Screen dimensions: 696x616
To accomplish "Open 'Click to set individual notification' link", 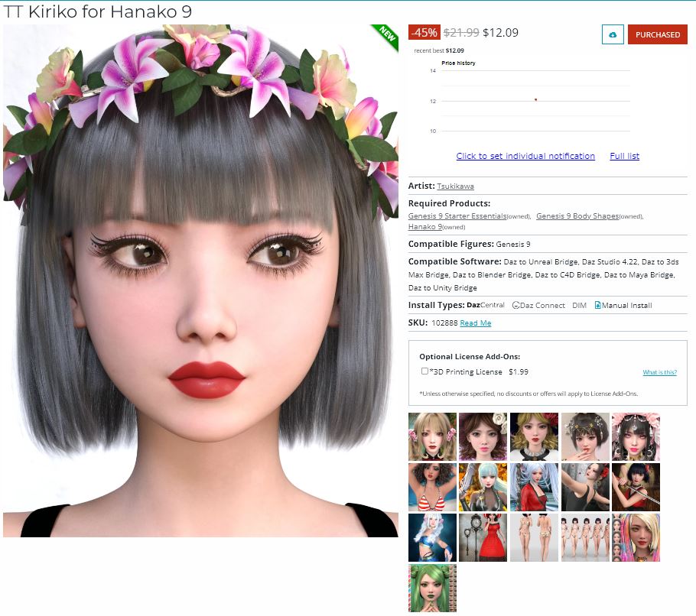I will [x=525, y=156].
